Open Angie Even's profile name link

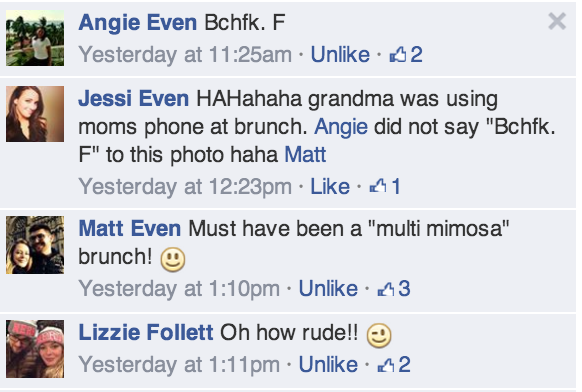[x=138, y=22]
